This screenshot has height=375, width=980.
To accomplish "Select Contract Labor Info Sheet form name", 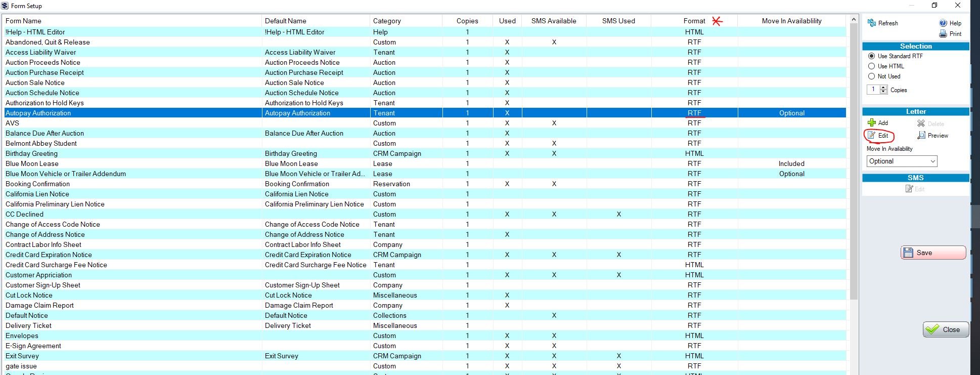I will click(x=43, y=244).
